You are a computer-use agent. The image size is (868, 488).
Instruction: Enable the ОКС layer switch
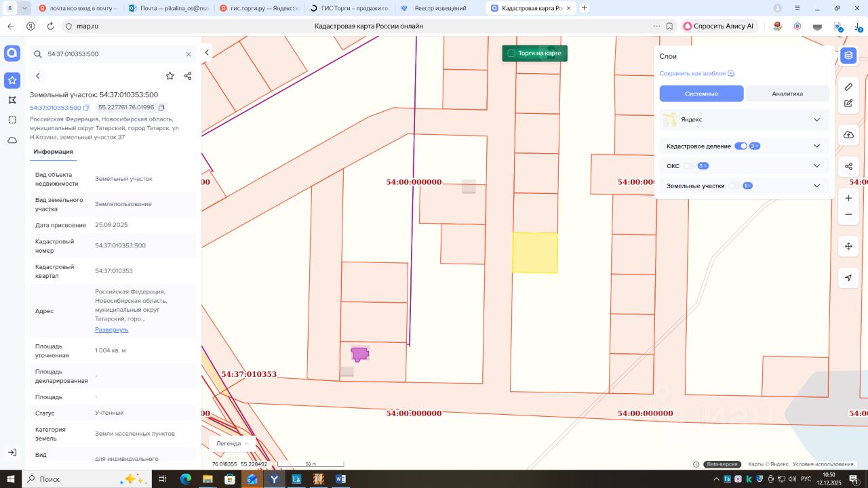coord(690,166)
